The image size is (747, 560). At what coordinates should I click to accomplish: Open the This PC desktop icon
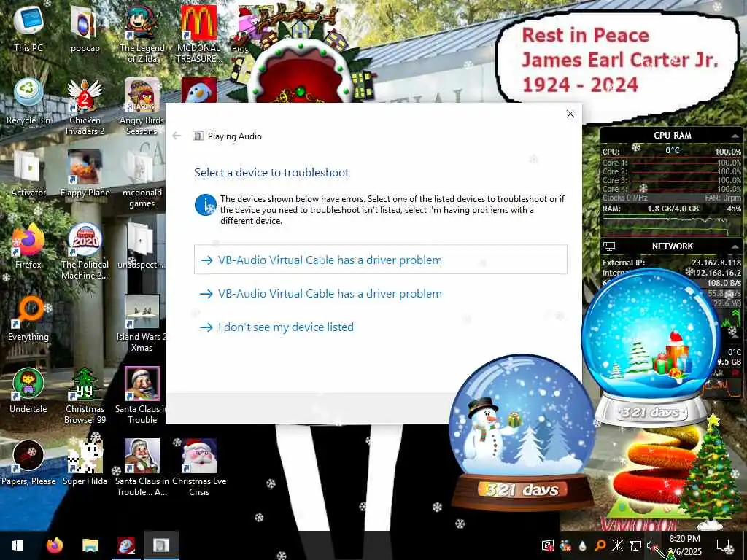(28, 28)
